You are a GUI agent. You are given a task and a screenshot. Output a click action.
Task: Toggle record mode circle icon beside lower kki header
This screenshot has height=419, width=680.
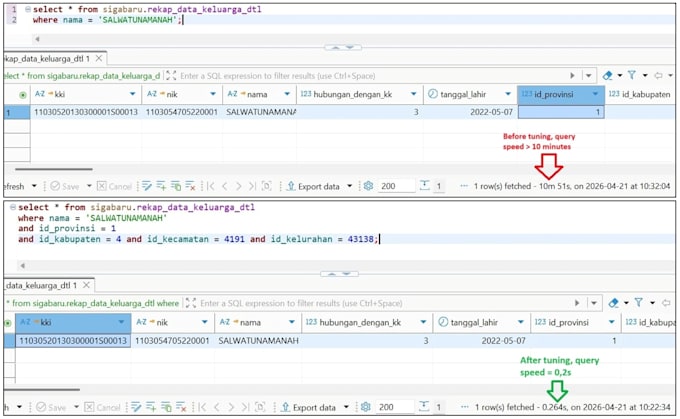[x=7, y=323]
